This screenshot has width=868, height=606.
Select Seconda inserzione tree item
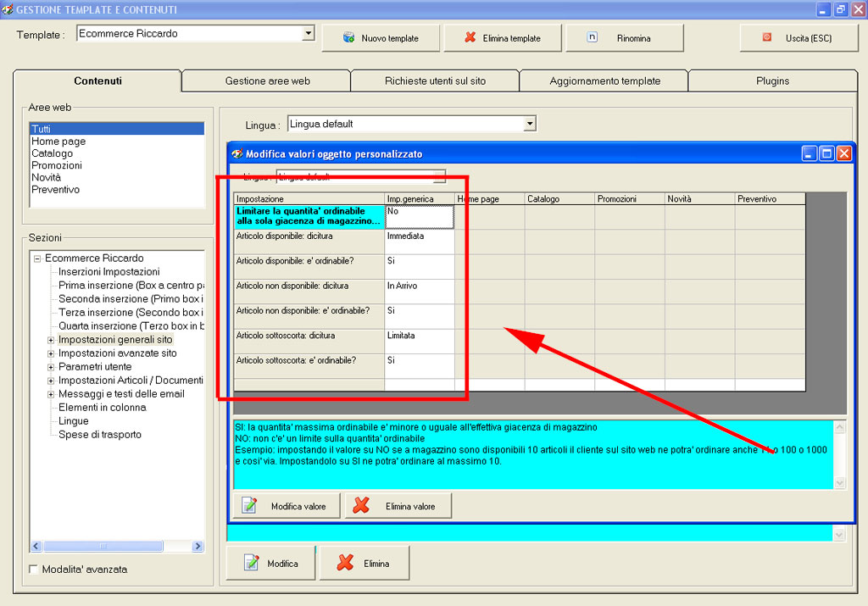[131, 299]
